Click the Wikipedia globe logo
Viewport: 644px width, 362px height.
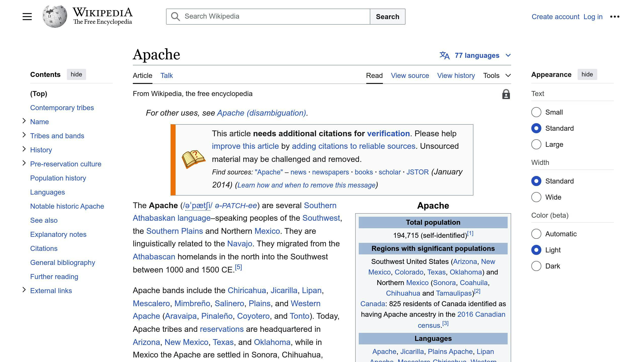pos(55,17)
